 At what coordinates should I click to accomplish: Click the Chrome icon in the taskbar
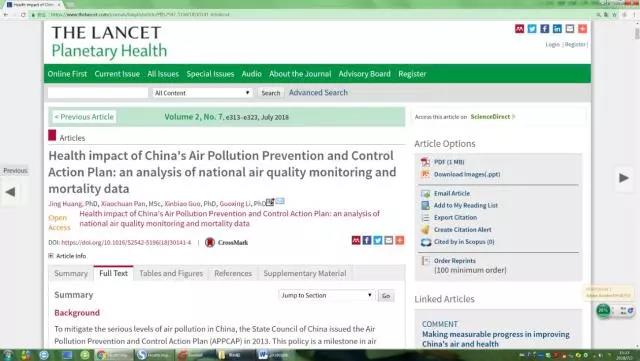click(x=101, y=355)
